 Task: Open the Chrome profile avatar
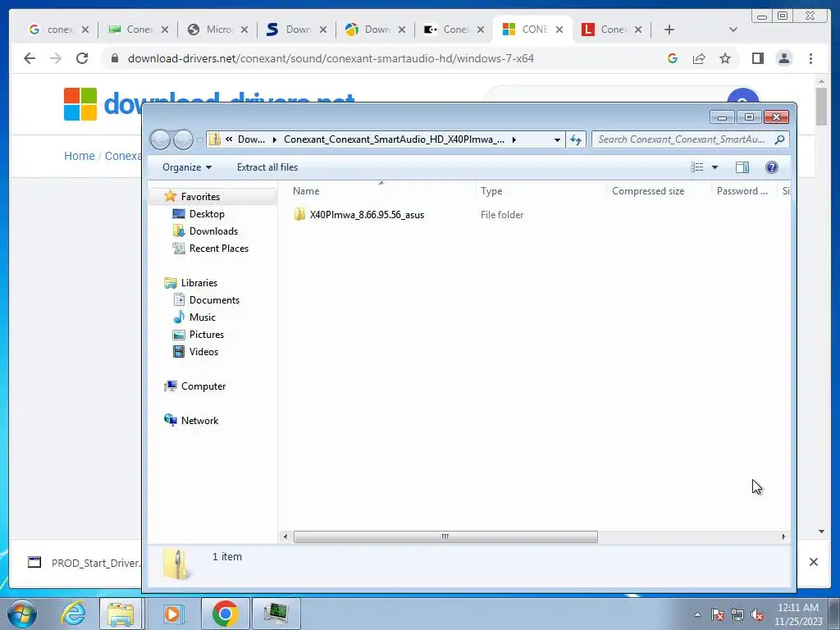(784, 58)
